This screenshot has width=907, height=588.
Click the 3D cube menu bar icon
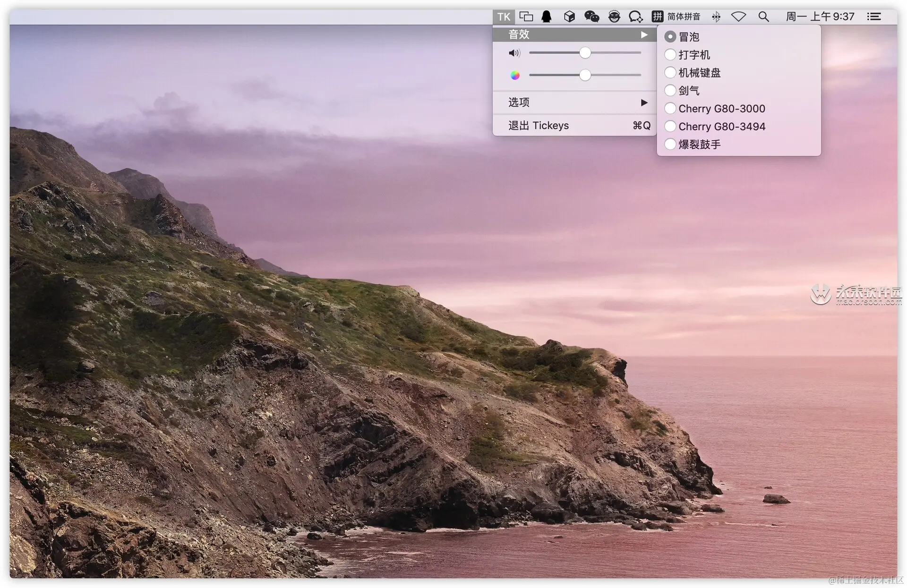569,17
